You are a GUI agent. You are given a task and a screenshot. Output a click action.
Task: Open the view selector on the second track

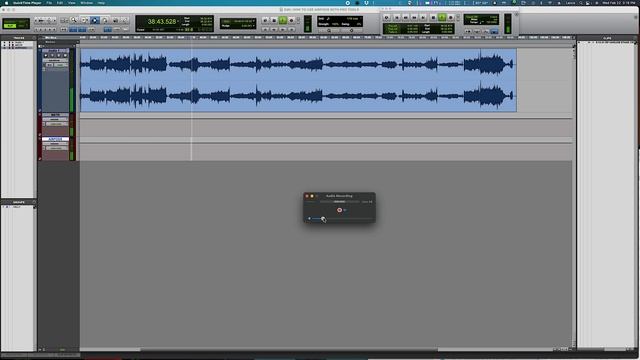55,119
